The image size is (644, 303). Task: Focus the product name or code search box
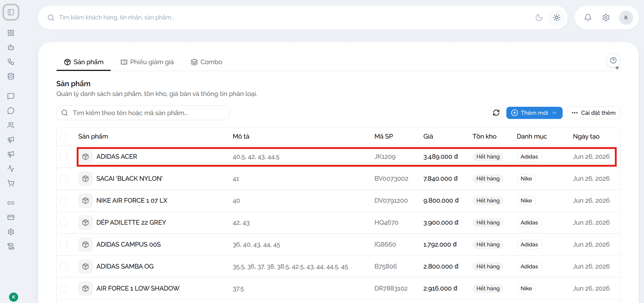tap(143, 113)
